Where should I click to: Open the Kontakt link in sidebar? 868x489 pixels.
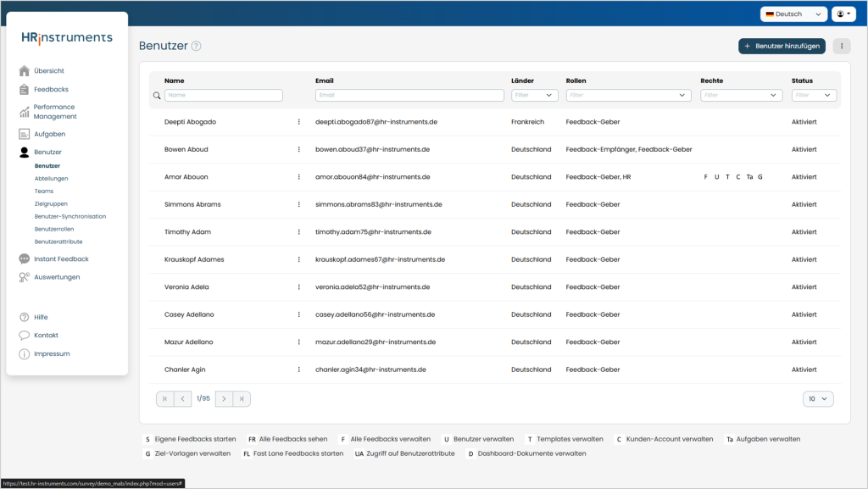click(x=46, y=336)
